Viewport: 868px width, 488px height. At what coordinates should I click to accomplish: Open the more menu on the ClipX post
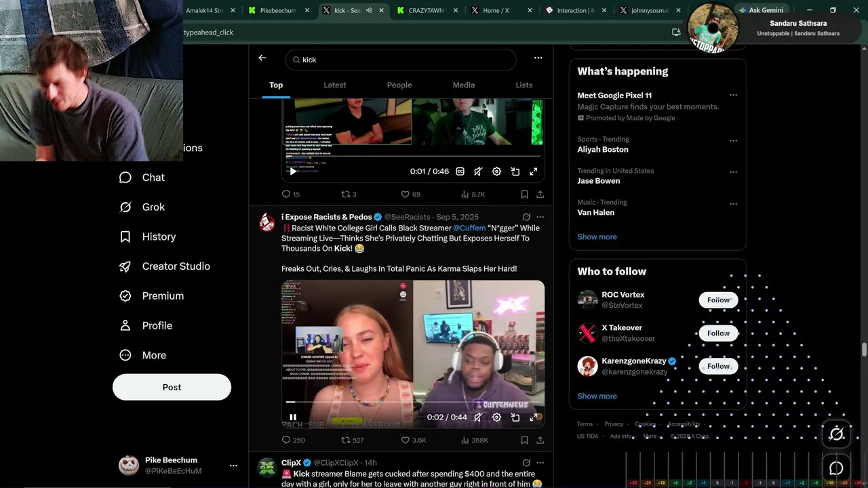click(x=540, y=463)
